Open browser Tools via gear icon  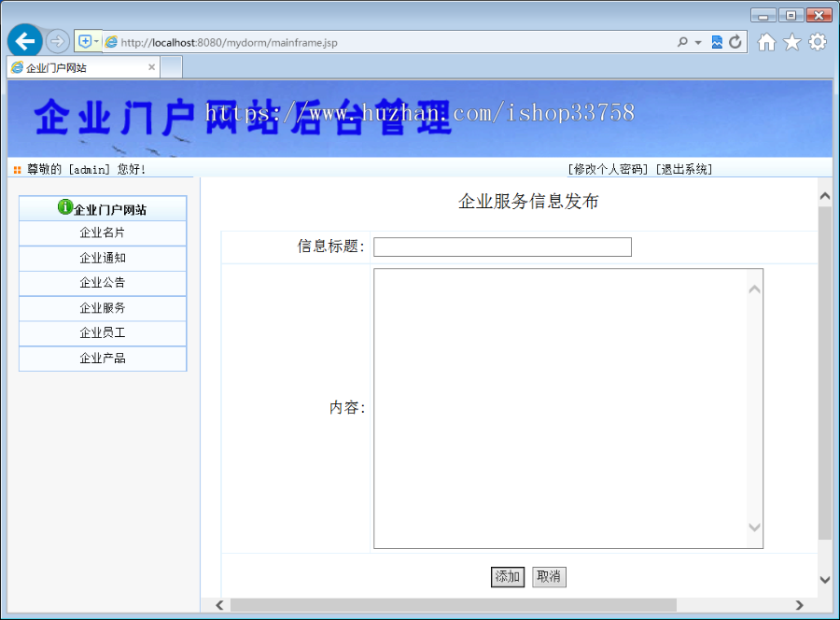tap(817, 41)
